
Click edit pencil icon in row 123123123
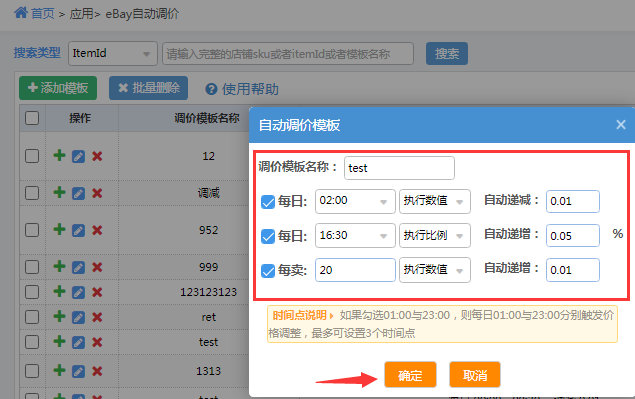pos(78,292)
